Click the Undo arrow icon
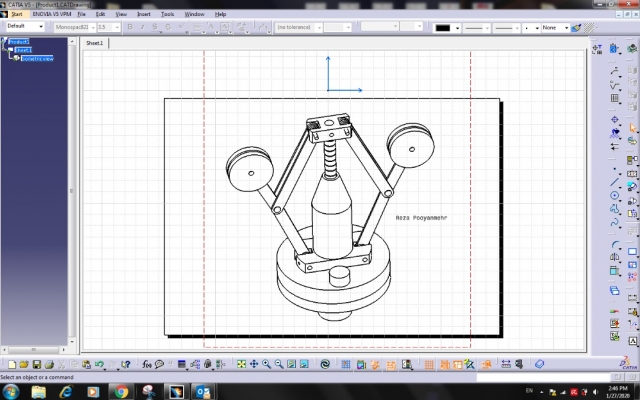640x400 pixels. (x=99, y=364)
